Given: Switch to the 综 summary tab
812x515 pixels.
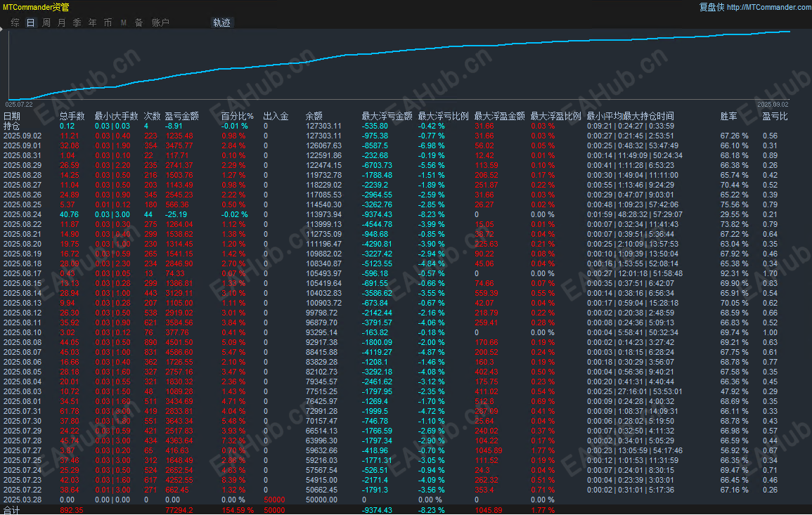Looking at the screenshot, I should point(15,22).
